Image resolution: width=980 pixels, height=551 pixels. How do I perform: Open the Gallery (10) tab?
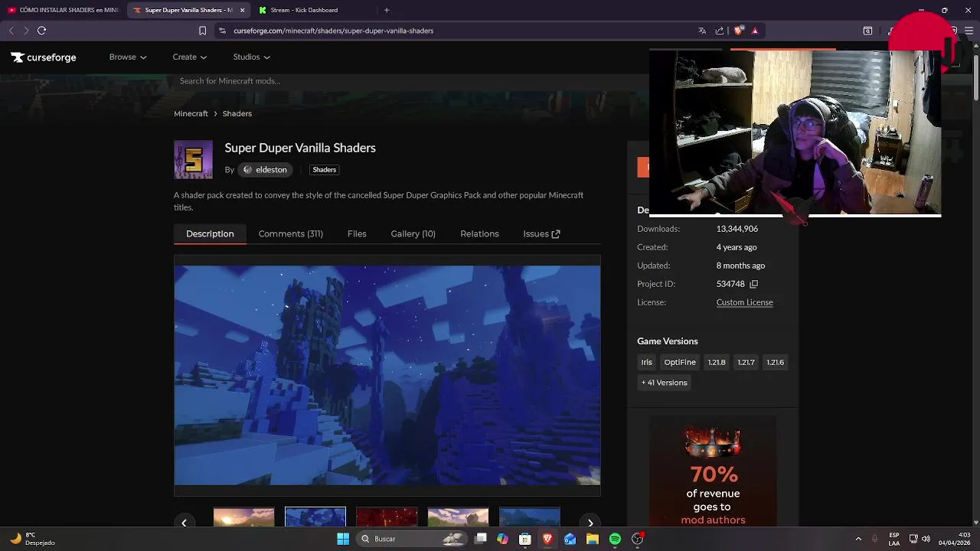point(413,233)
